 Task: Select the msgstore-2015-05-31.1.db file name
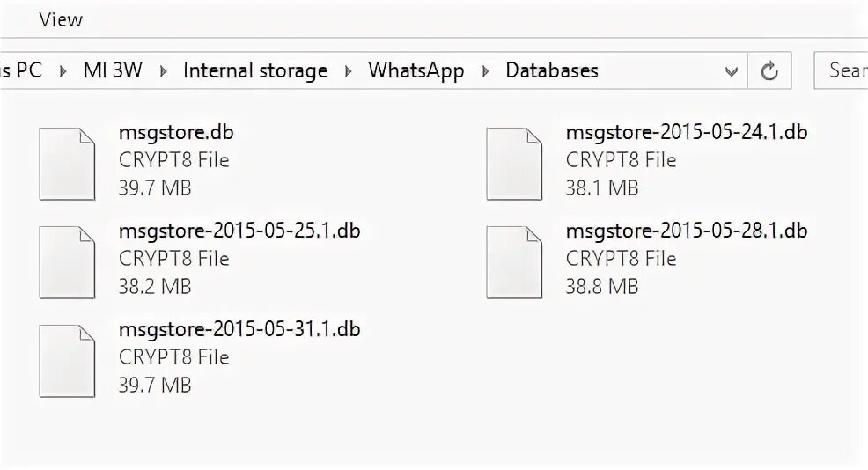coord(239,329)
